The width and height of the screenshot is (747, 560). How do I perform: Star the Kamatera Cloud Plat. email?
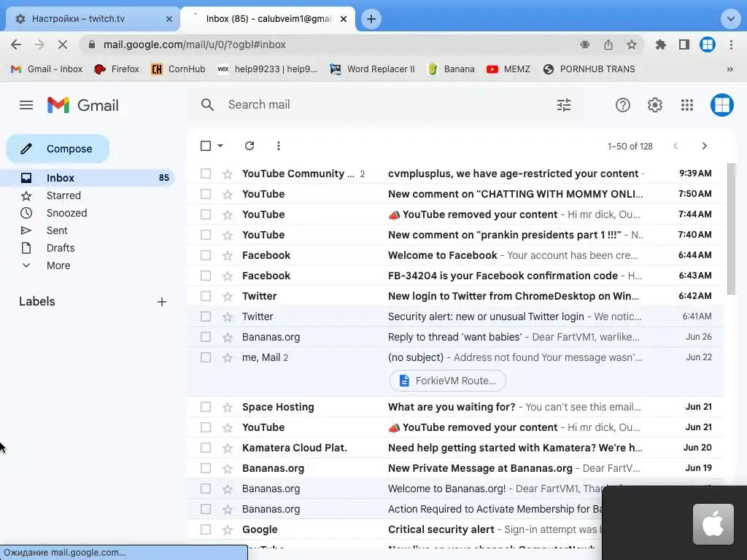click(x=228, y=448)
